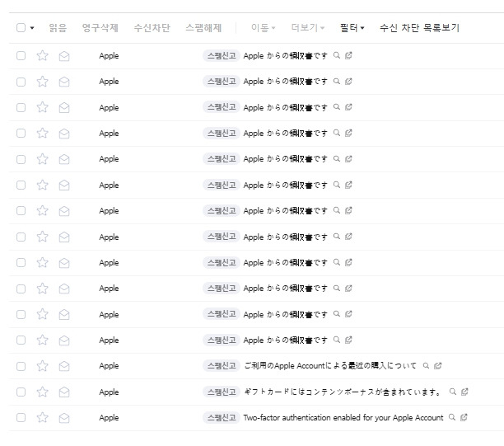Open the ギフトカードにはコンテンツボーナス email

(x=342, y=392)
